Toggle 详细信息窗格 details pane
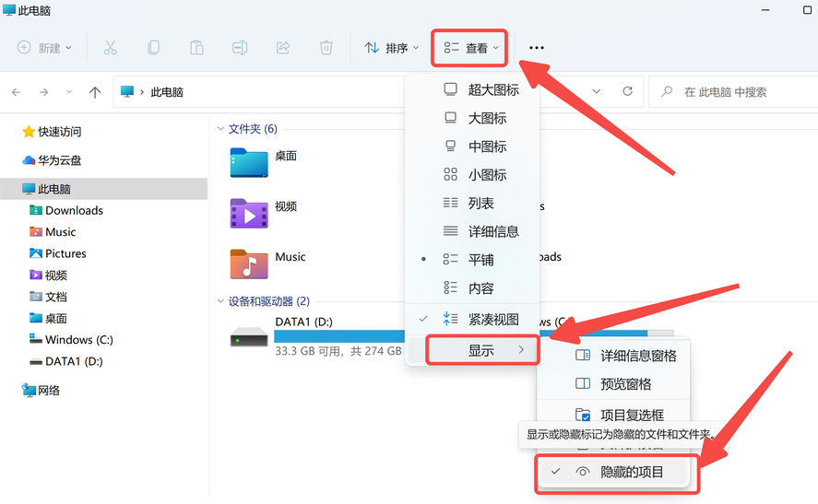Image resolution: width=818 pixels, height=504 pixels. tap(613, 356)
